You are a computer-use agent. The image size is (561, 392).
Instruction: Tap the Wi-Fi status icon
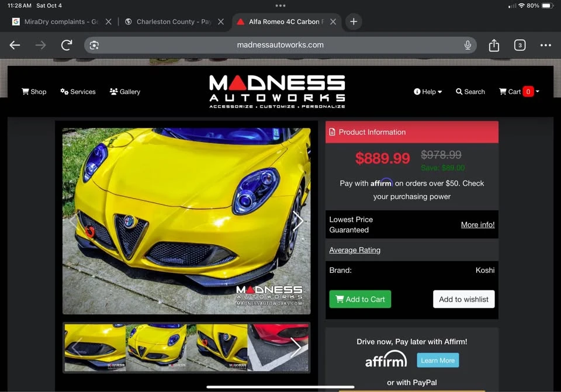click(x=521, y=6)
